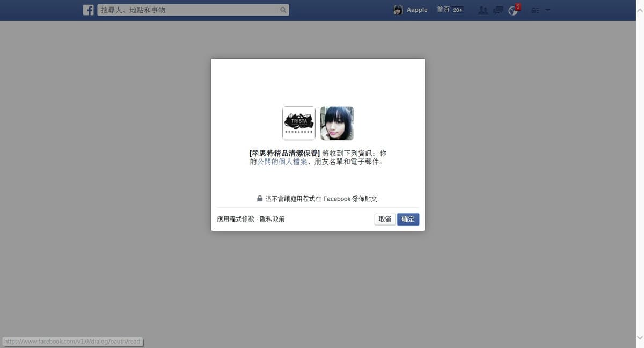Expand the account dropdown arrow
The image size is (644, 348).
547,10
